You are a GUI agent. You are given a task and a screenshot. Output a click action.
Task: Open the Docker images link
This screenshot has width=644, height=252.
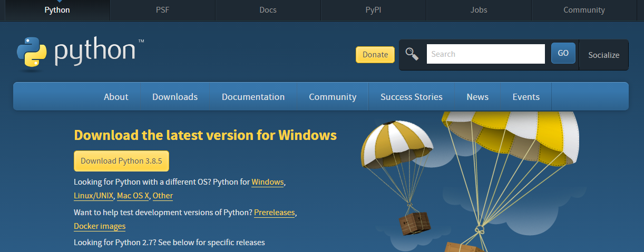pos(100,226)
